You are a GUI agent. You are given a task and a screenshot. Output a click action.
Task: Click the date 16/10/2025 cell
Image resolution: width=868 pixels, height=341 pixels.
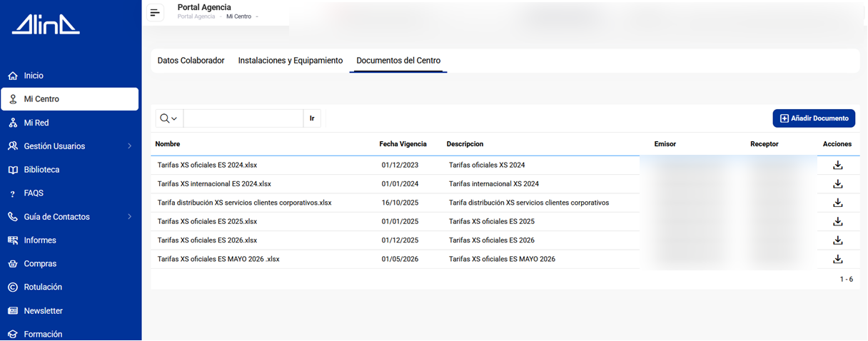click(400, 203)
